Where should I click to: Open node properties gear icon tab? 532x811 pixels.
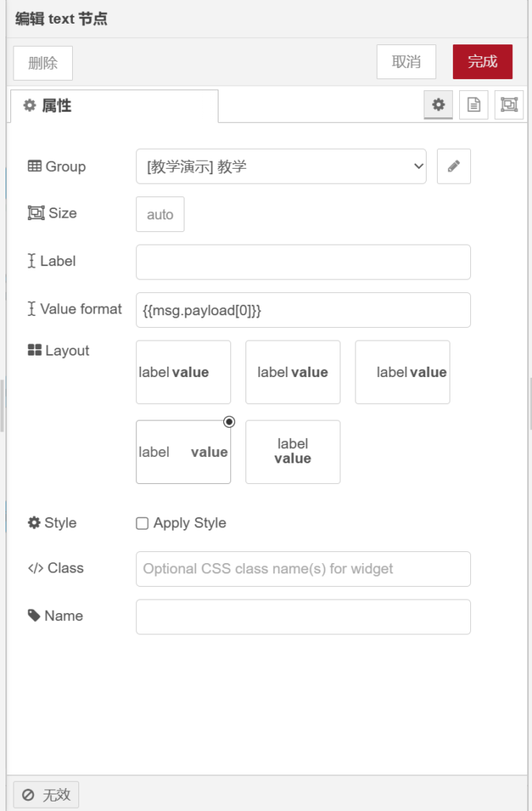[x=439, y=105]
